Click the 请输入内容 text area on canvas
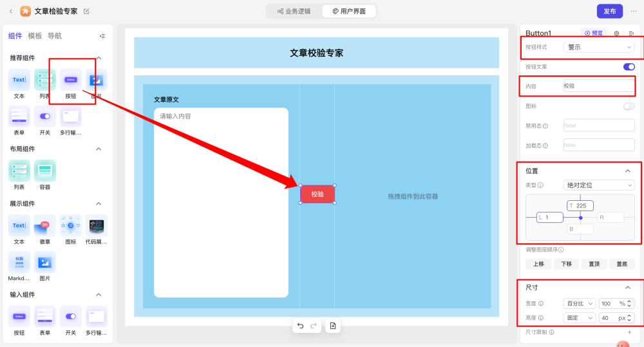 point(221,202)
